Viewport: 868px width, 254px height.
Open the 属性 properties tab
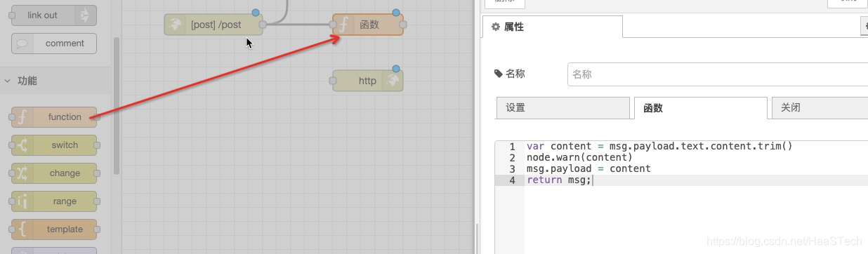pos(552,27)
